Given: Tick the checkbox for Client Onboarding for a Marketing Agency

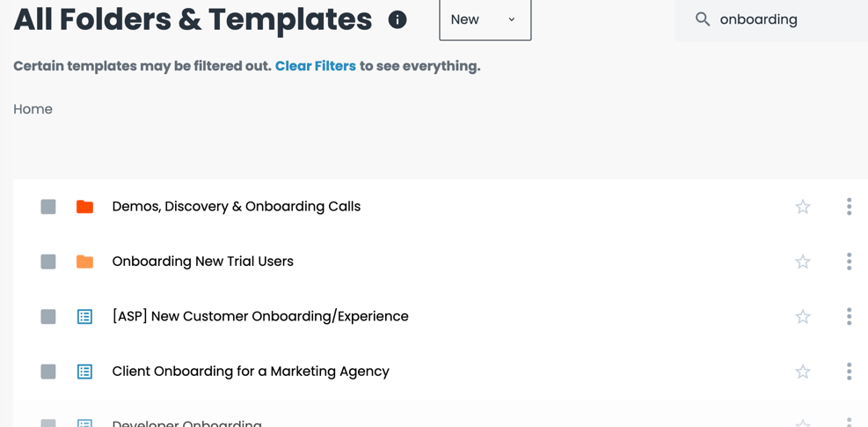Looking at the screenshot, I should 48,372.
